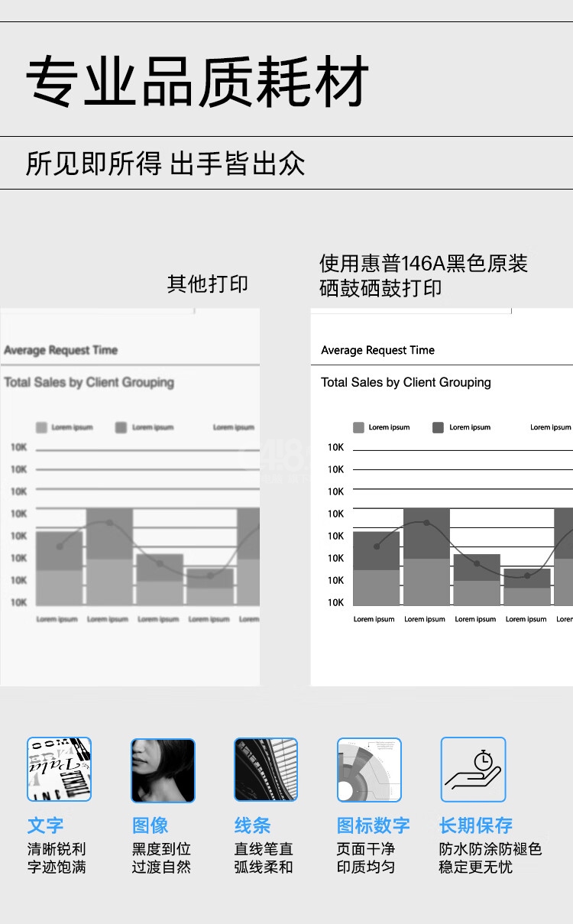Select the blue 图像 label
Viewport: 573px width, 924px height.
(x=150, y=825)
